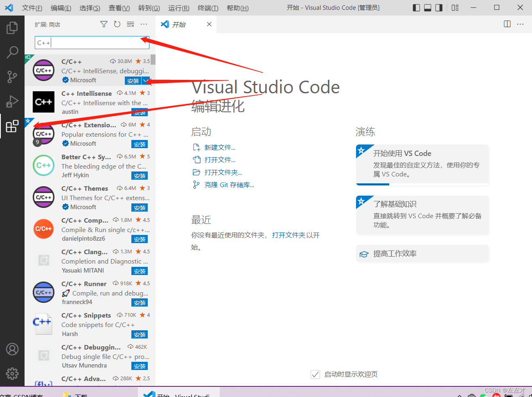
Task: Install the C/C++ Extension Pack
Action: pos(140,144)
